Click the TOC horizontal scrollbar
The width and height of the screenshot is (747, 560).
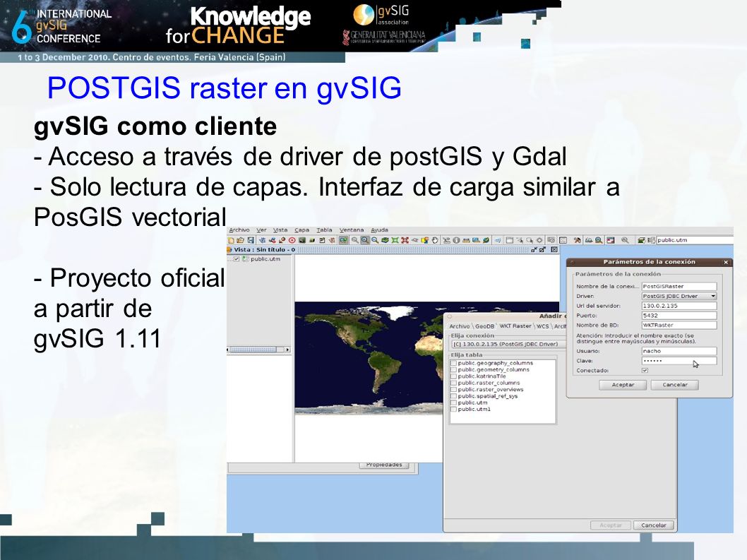(258, 350)
